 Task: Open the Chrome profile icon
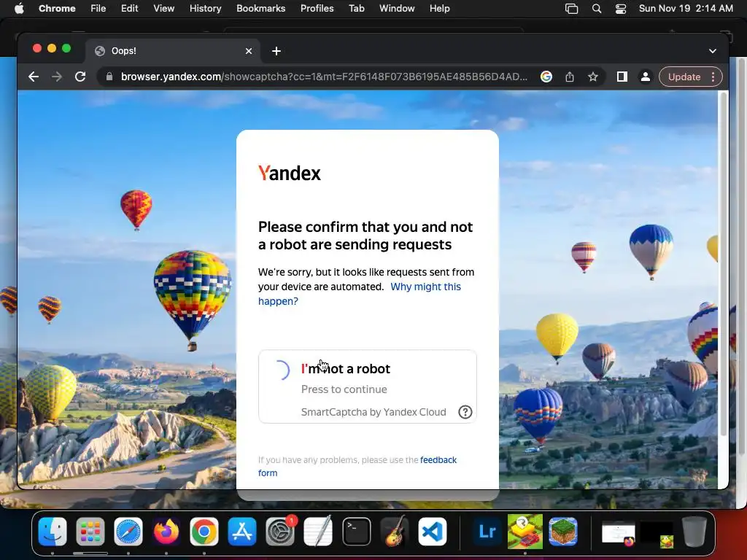click(645, 77)
